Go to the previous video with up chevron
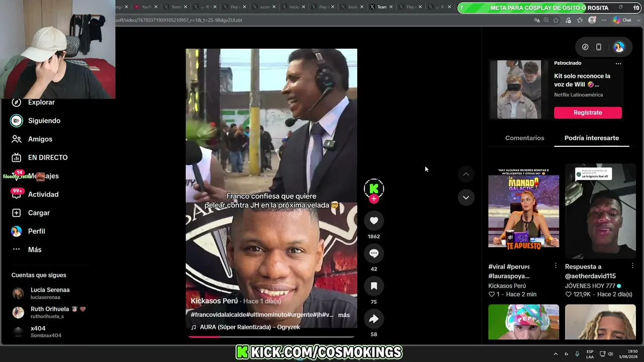The height and width of the screenshot is (362, 644). pyautogui.click(x=466, y=174)
